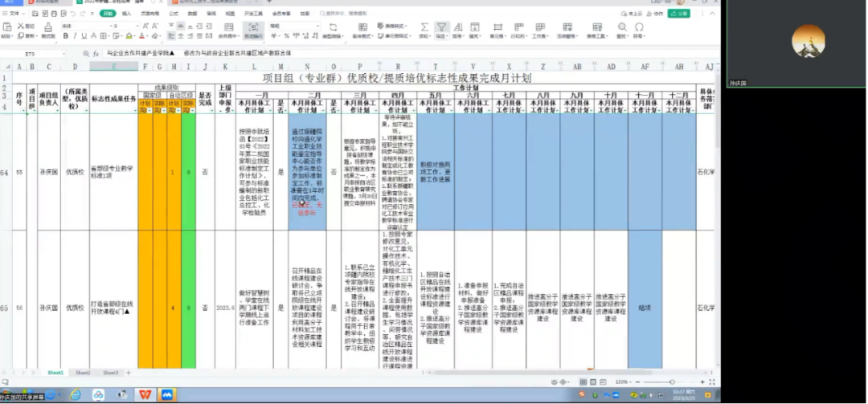Apply underline formatting with the U icon
Screen dimensions: 868x404
point(84,36)
